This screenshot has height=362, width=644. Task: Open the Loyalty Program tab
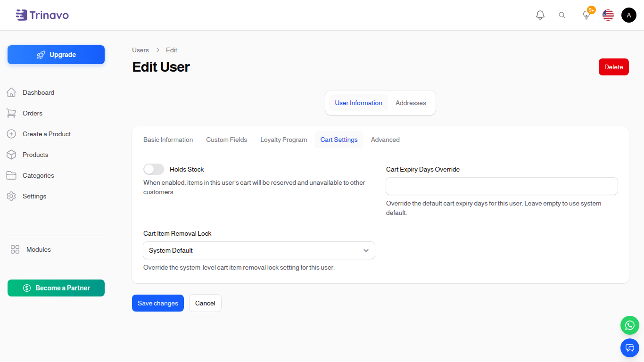tap(284, 140)
